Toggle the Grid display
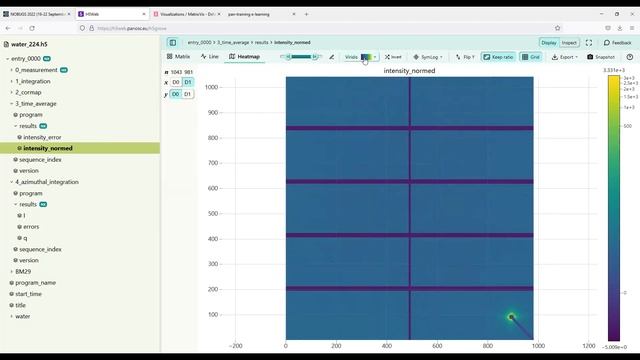The image size is (640, 360). 531,57
